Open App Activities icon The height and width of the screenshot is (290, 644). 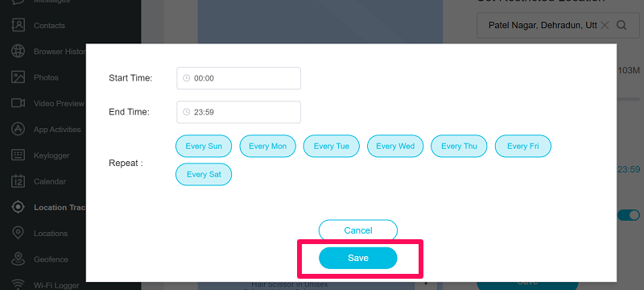point(18,129)
